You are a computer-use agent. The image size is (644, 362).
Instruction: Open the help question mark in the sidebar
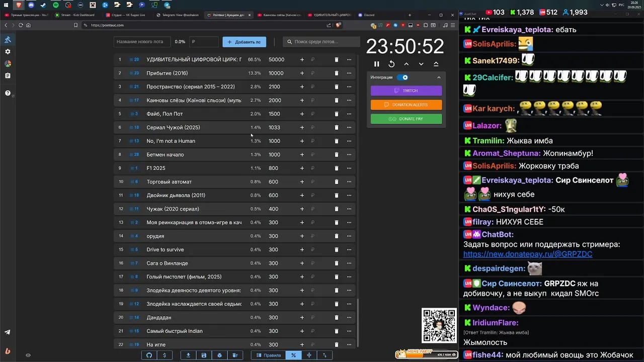(x=8, y=93)
